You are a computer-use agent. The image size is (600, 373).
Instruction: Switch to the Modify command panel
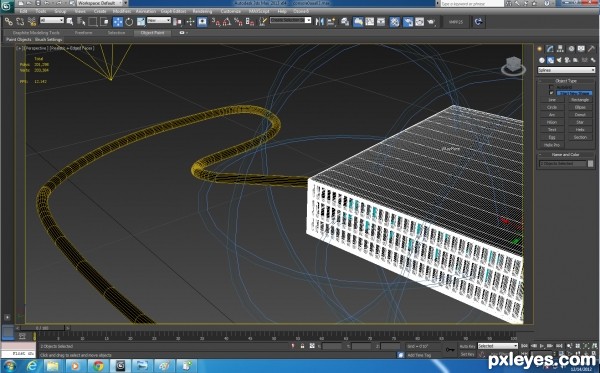coord(550,49)
